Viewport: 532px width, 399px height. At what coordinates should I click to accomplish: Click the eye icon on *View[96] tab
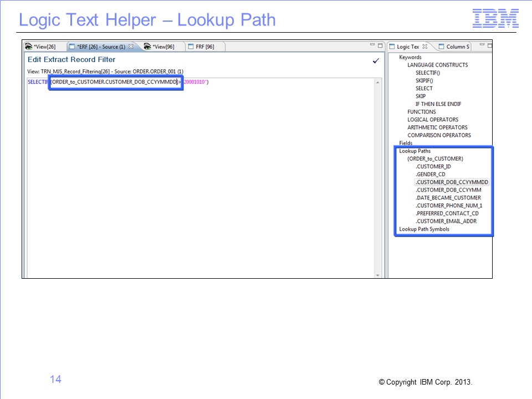pyautogui.click(x=147, y=47)
